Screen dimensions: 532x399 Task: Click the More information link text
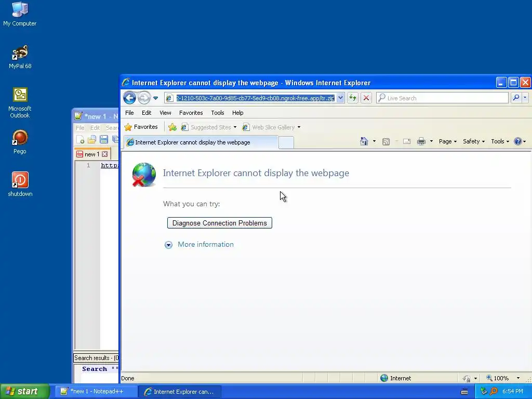tap(206, 245)
